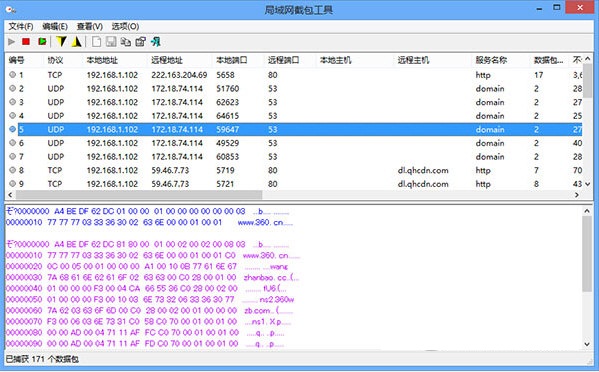The width and height of the screenshot is (599, 372).
Task: Click the gray start capture play icon
Action: 11,42
